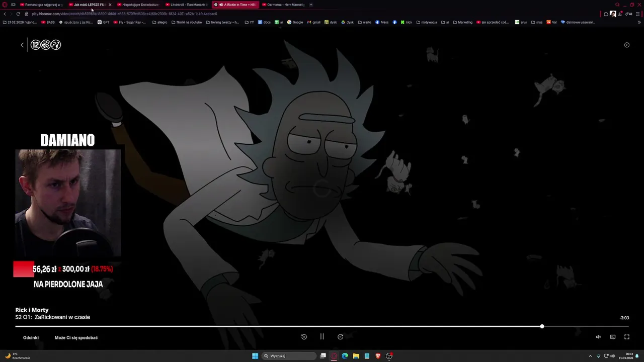Open the browser extensions icon
The height and width of the screenshot is (362, 644).
[606, 14]
